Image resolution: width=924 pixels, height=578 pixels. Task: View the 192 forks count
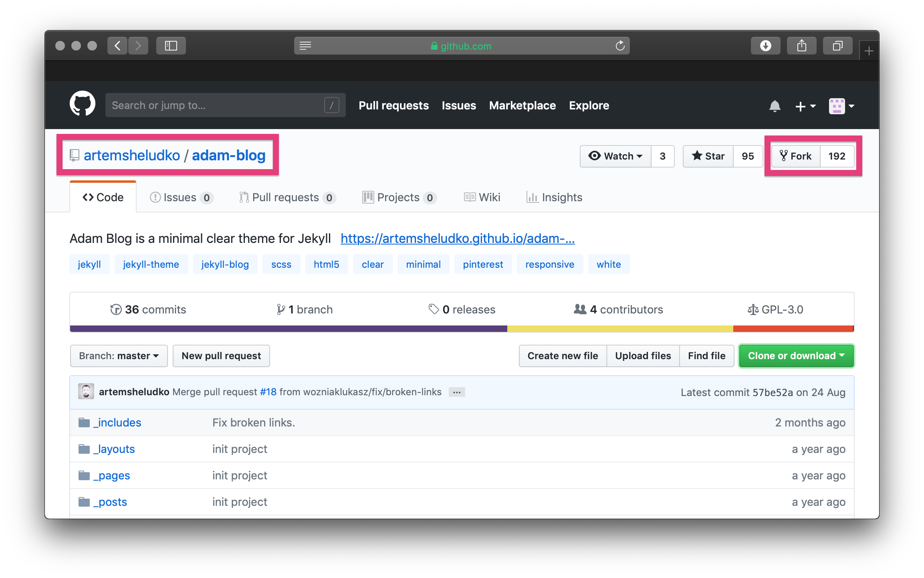tap(837, 156)
